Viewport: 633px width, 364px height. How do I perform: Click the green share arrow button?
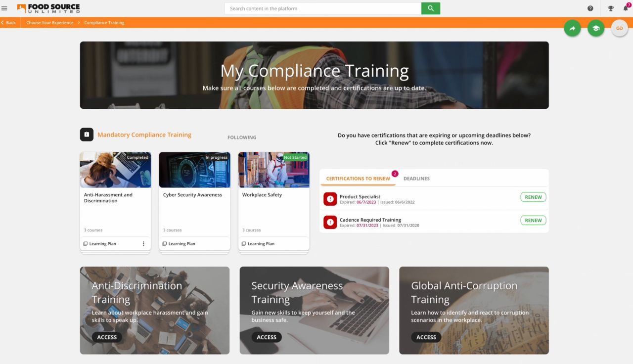(572, 28)
